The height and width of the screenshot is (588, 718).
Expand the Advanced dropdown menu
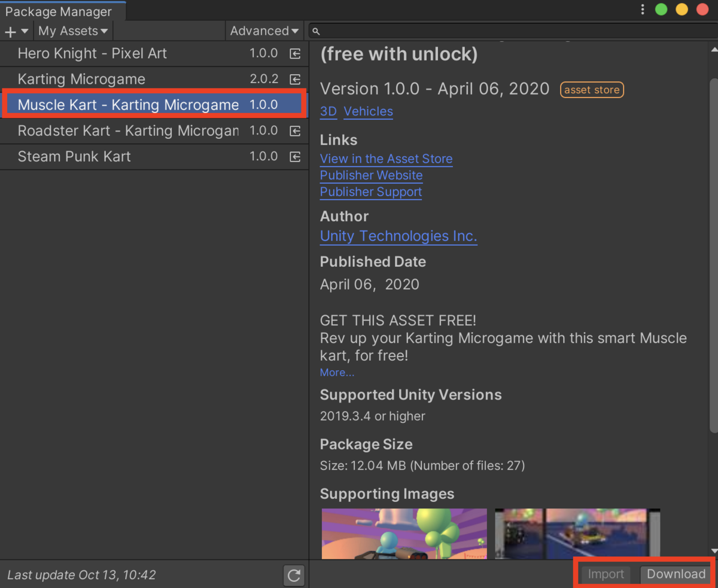point(264,31)
